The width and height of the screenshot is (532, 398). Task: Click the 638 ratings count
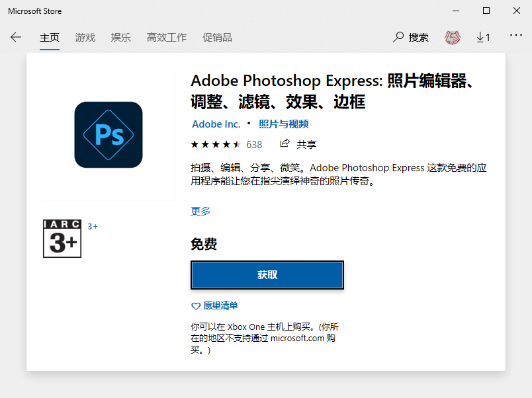click(254, 145)
